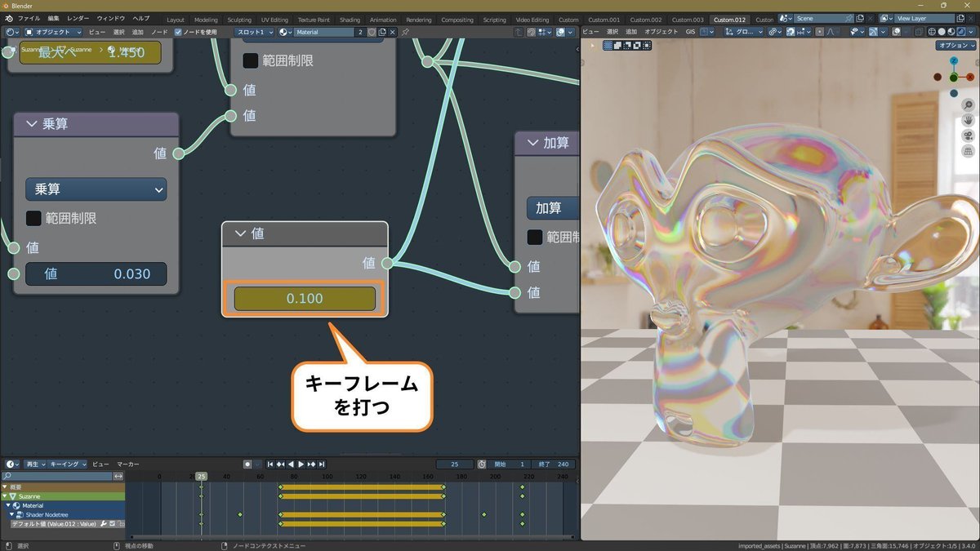Duplicate the material with the new-material icon
Screen dimensions: 980x551
pos(382,32)
